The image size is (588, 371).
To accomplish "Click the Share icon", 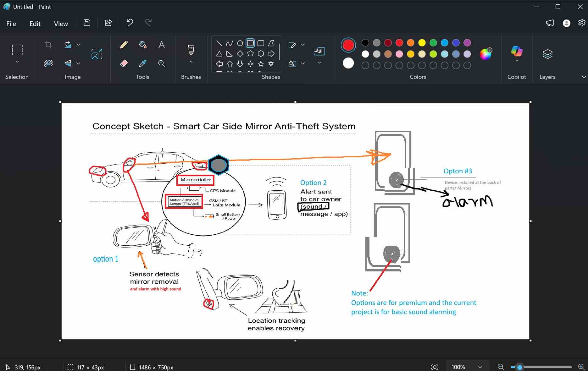I will [x=108, y=23].
